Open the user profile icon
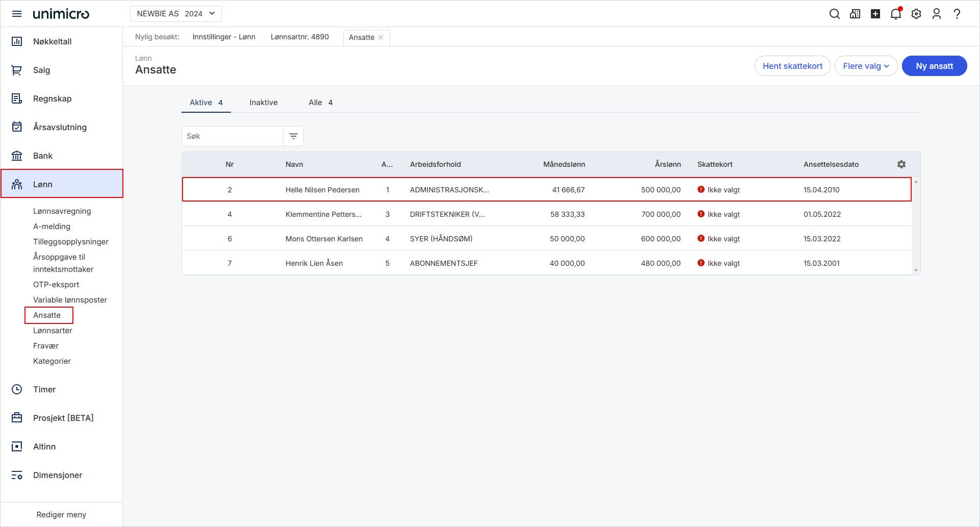The width and height of the screenshot is (980, 527). pos(937,14)
